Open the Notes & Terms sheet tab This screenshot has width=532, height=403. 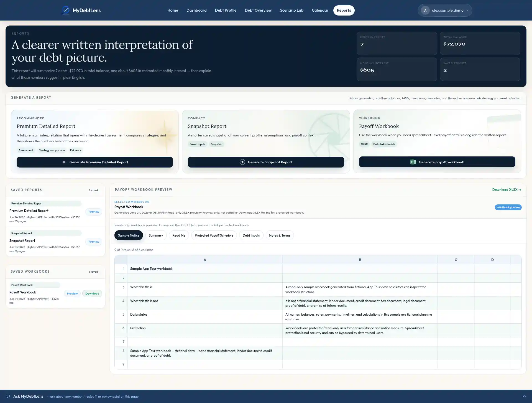pyautogui.click(x=280, y=235)
